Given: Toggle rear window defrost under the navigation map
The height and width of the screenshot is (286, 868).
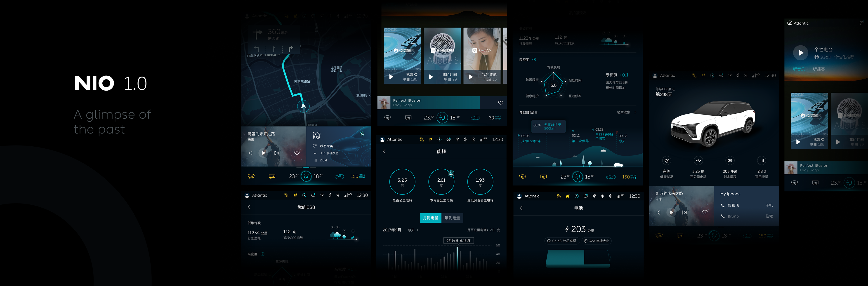Looking at the screenshot, I should point(272,176).
